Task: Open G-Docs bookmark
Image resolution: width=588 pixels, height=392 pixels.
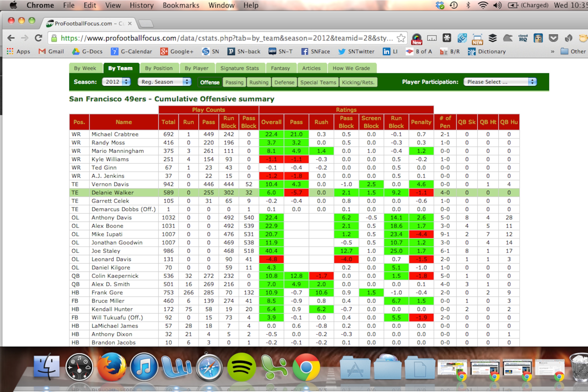Action: tap(87, 51)
